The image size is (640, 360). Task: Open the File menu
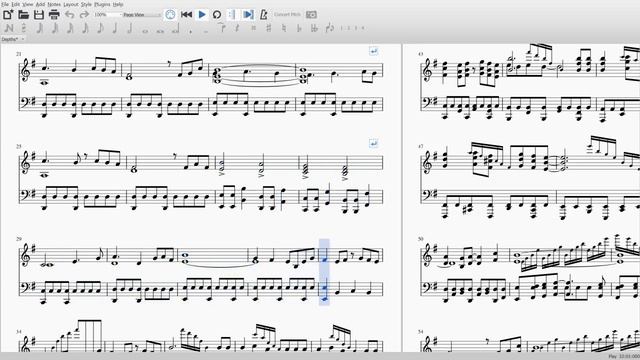(x=5, y=4)
